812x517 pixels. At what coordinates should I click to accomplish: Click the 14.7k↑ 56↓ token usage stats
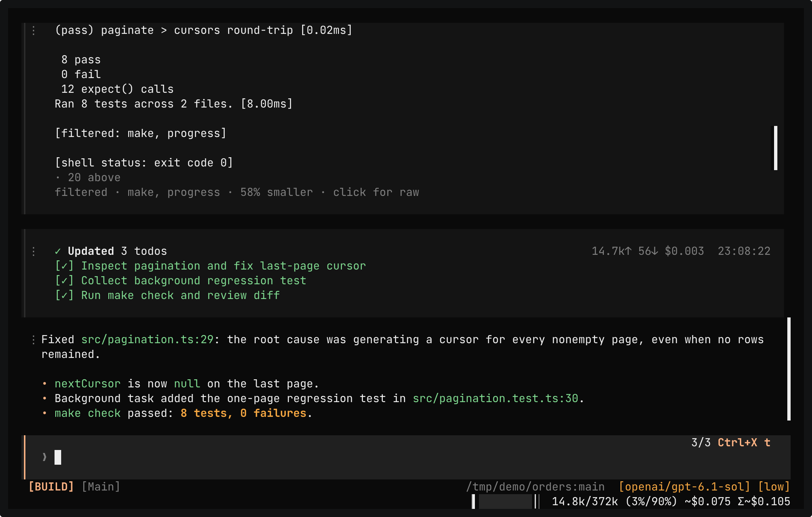coord(625,251)
